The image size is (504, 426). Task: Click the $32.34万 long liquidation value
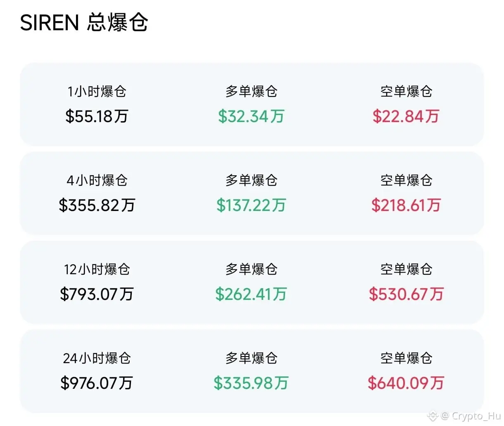tap(251, 116)
